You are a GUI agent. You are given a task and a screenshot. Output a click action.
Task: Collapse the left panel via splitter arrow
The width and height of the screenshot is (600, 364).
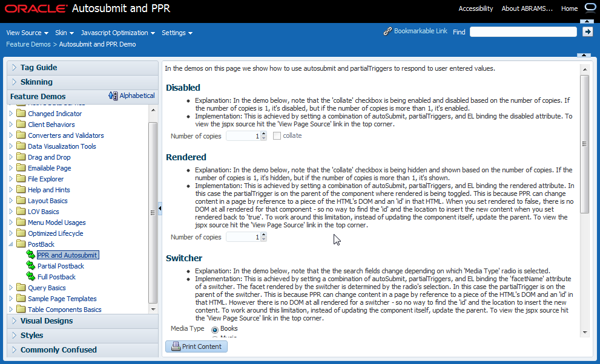[160, 209]
